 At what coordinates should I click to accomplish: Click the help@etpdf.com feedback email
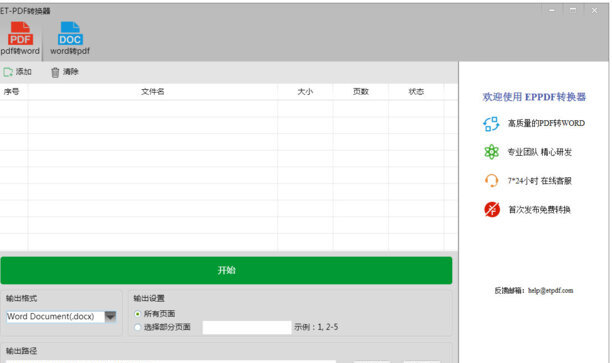[551, 290]
